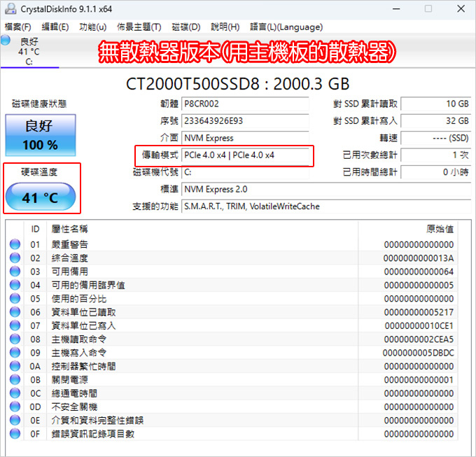Image resolution: width=476 pixels, height=457 pixels.
Task: Open the 編輯(E) menu
Action: tap(55, 27)
